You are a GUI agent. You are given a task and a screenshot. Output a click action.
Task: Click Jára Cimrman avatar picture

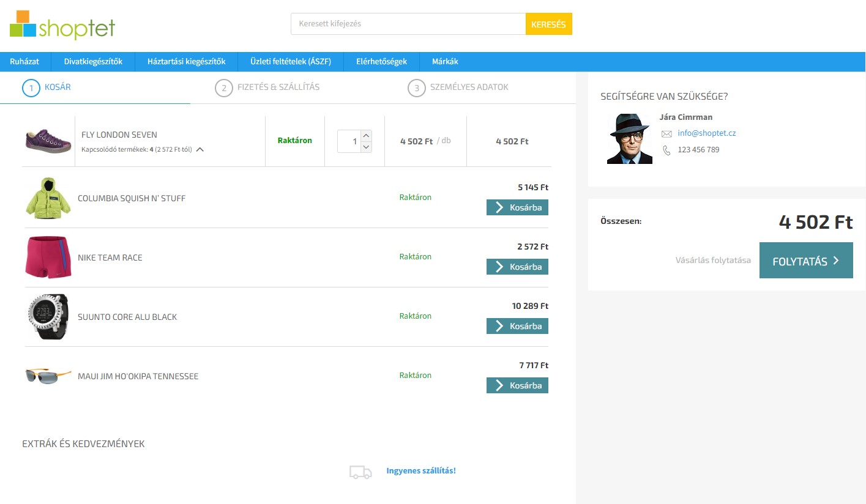coord(630,139)
